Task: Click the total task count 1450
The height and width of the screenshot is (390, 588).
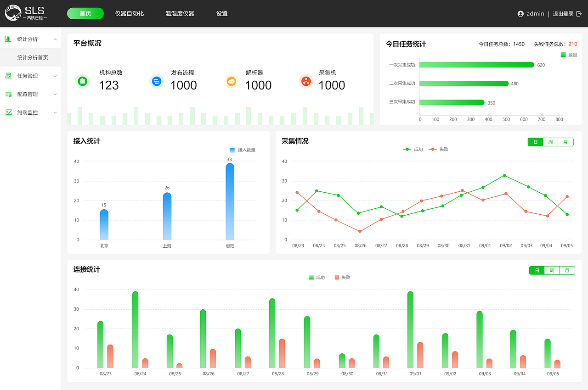Action: point(519,44)
